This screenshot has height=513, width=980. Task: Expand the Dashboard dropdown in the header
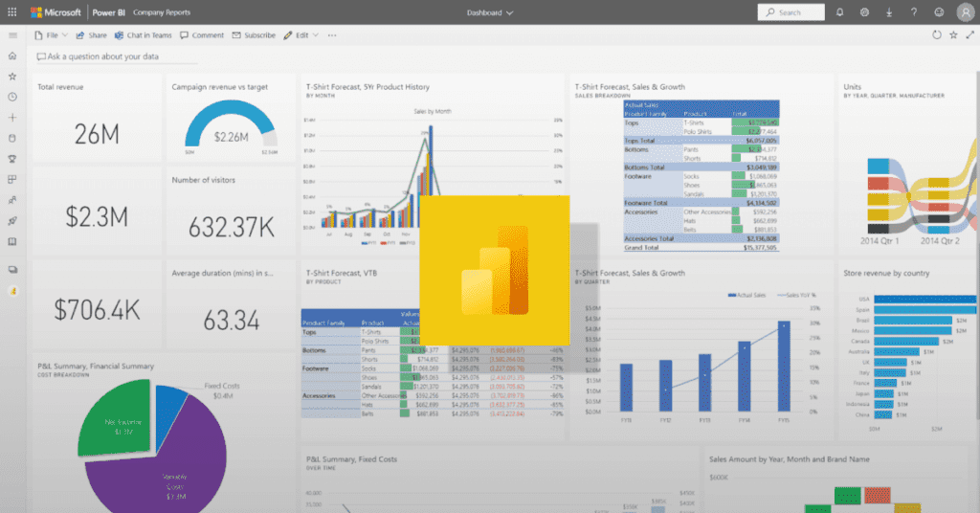(490, 12)
